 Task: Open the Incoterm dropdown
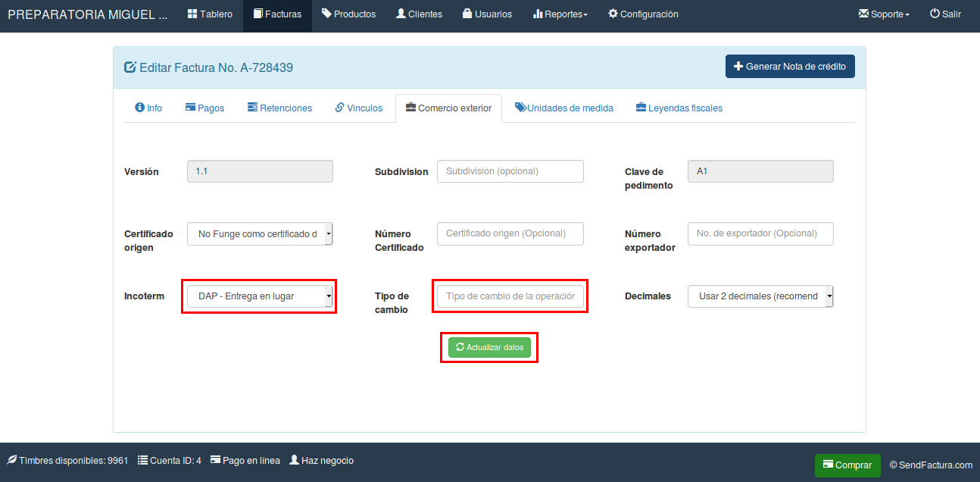click(259, 296)
